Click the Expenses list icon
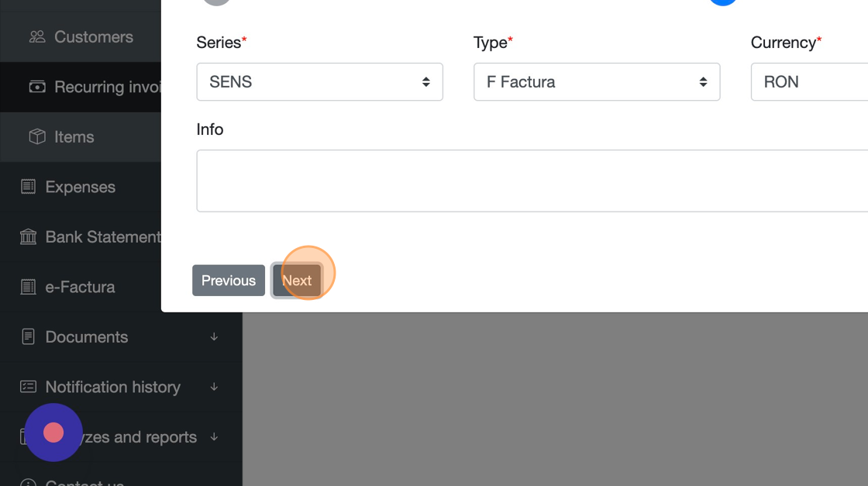The height and width of the screenshot is (486, 868). [28, 187]
